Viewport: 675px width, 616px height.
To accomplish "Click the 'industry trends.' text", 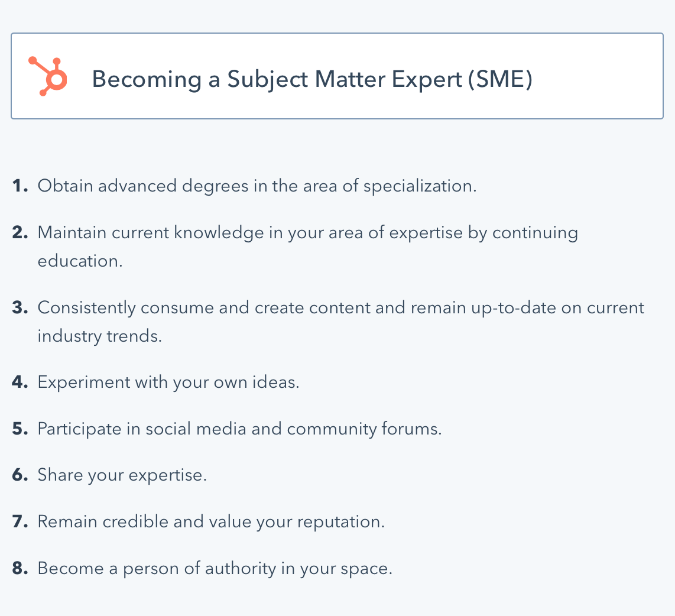I will click(x=100, y=336).
